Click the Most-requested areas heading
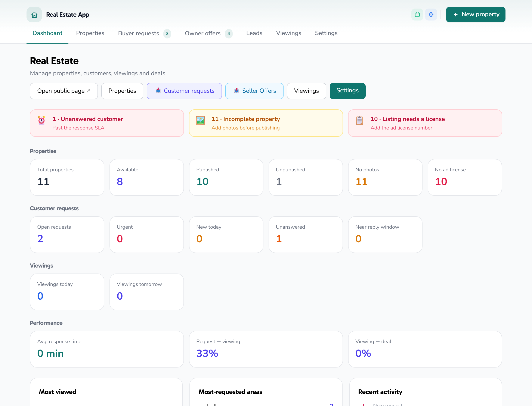This screenshot has height=406, width=532. (231, 392)
